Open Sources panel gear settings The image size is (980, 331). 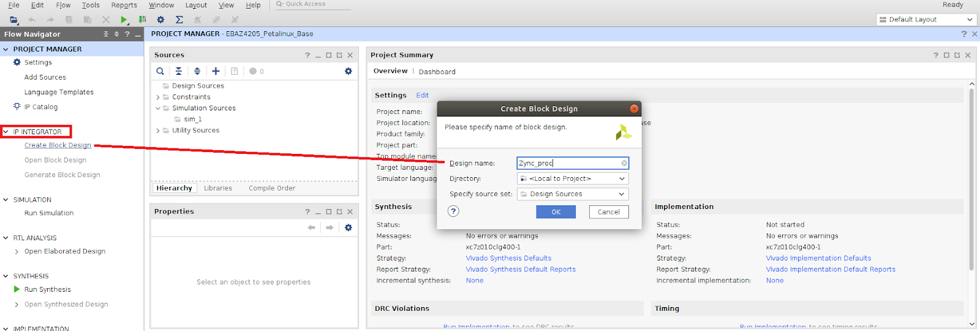pos(349,71)
